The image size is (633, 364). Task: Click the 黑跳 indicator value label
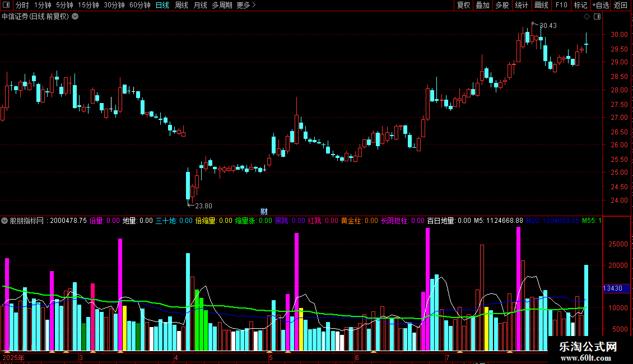(x=290, y=221)
